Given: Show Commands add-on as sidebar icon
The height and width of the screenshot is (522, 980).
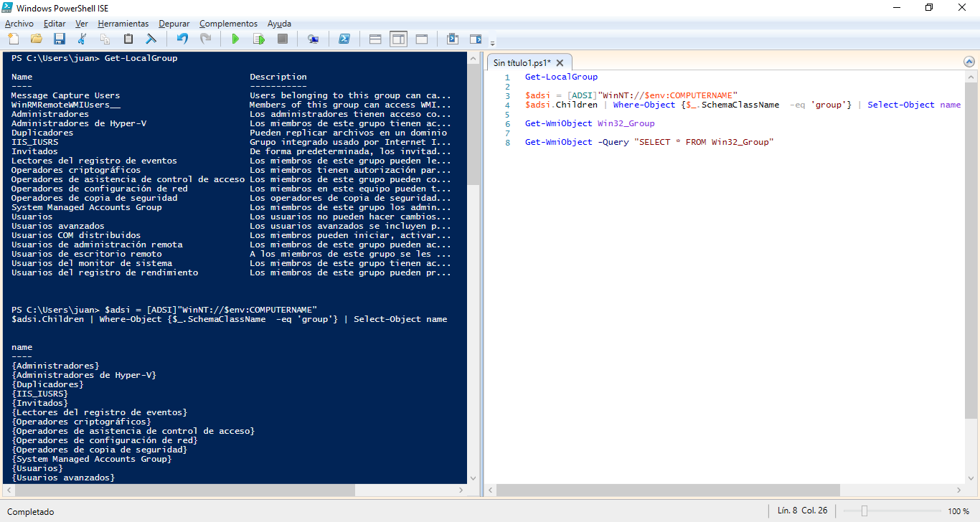Looking at the screenshot, I should 476,39.
